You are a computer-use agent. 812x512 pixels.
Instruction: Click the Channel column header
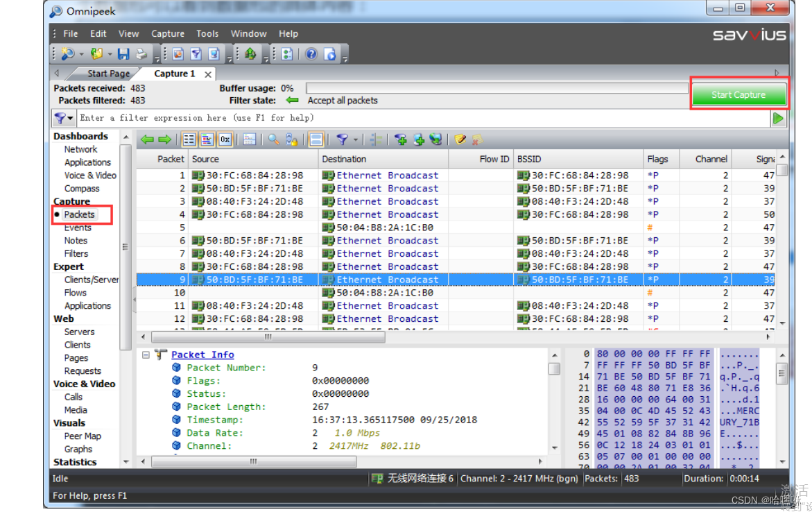click(706, 159)
